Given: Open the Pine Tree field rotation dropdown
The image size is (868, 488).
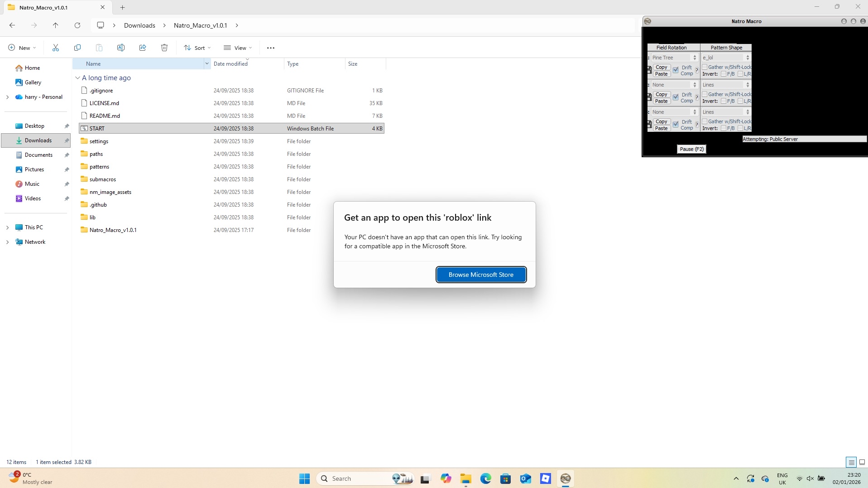Looking at the screenshot, I should (695, 57).
